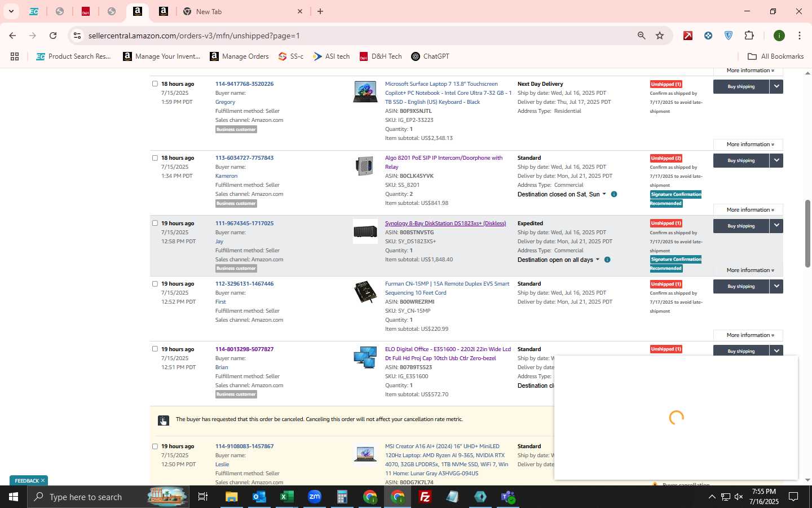Open the Manage Your Inventory bookmark
Screen dimensions: 812x508
[x=161, y=56]
